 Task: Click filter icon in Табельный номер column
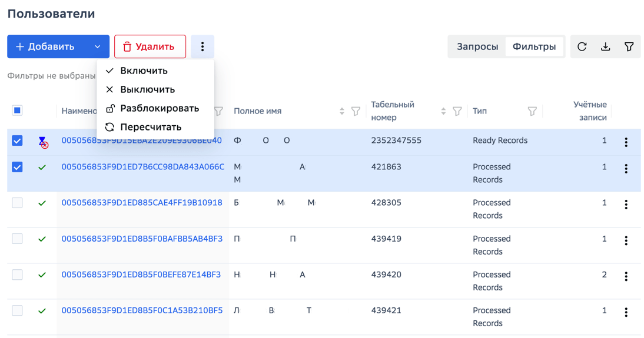click(457, 111)
